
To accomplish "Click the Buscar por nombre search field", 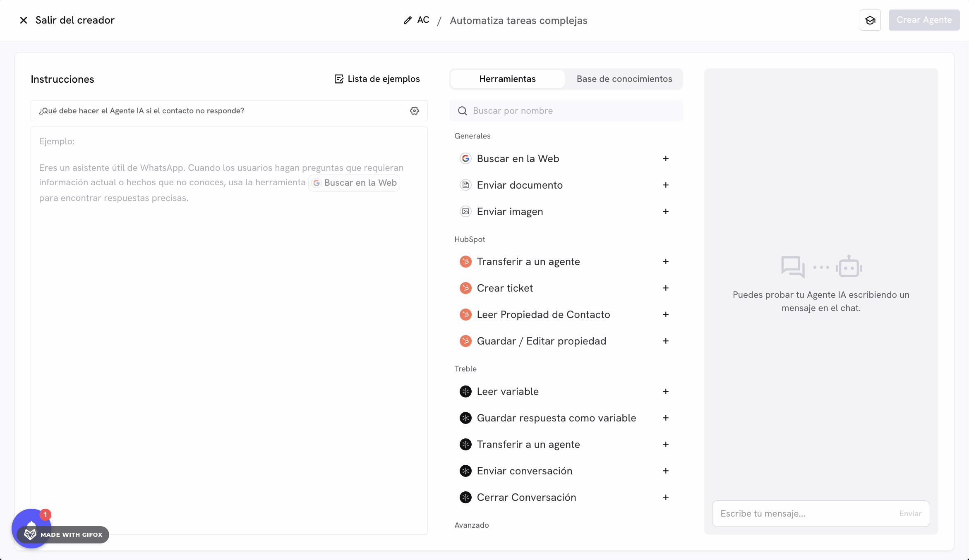I will click(538, 110).
